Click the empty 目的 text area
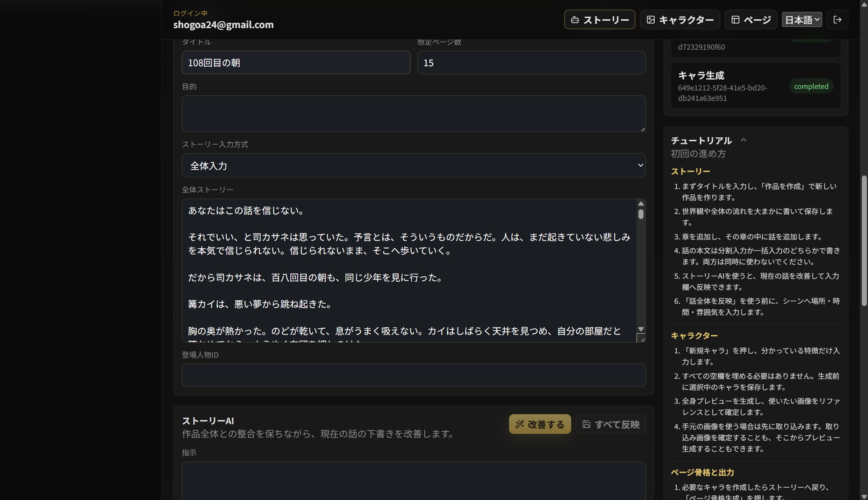The image size is (868, 500). click(x=414, y=114)
